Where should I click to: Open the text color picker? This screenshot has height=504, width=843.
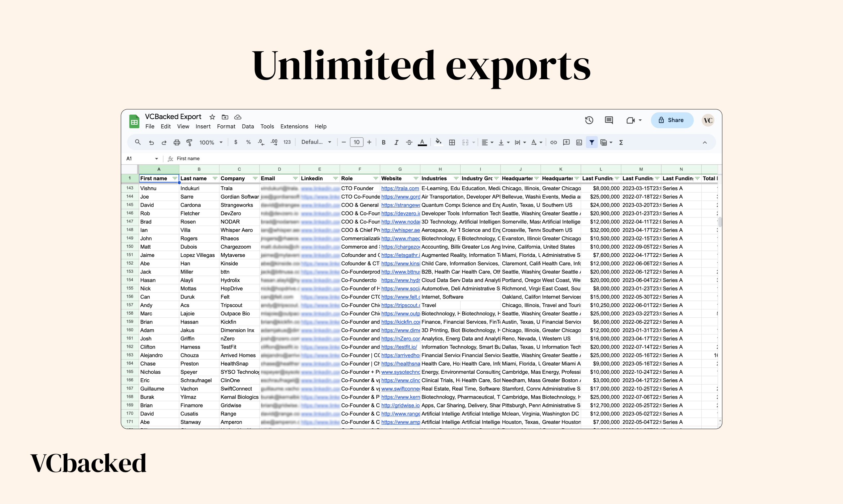[422, 143]
